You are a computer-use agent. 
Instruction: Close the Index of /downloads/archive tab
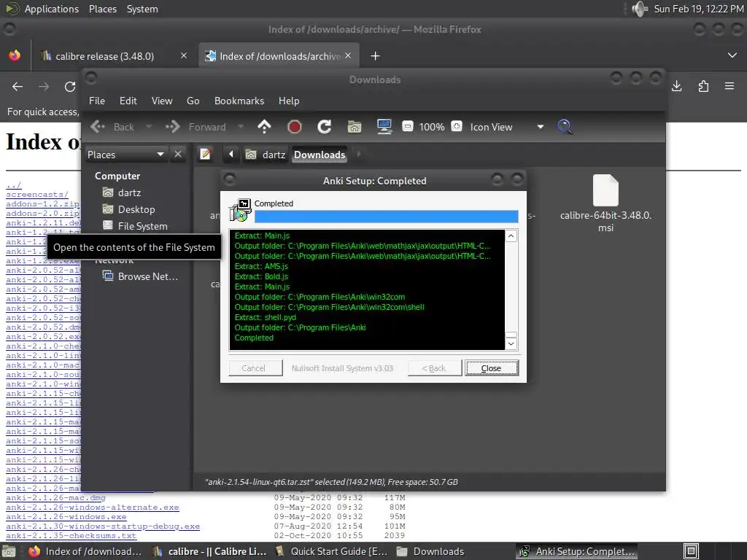(x=348, y=55)
